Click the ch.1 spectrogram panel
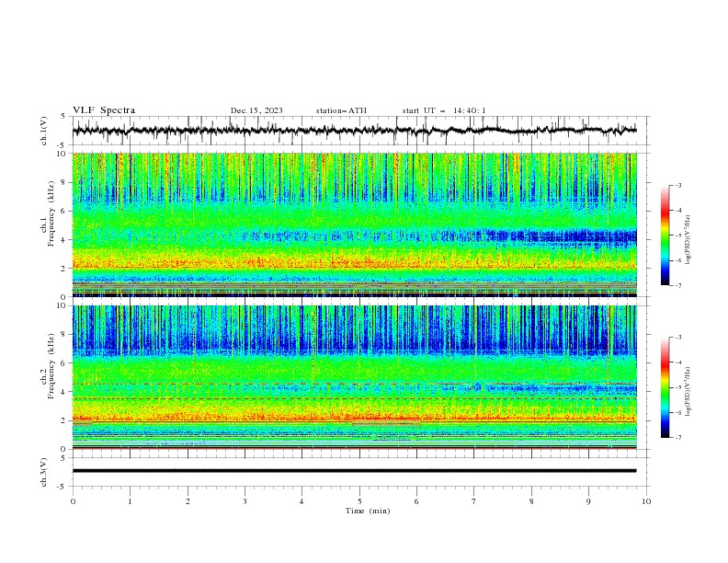Viewport: 728px width, 563px height. (354, 224)
